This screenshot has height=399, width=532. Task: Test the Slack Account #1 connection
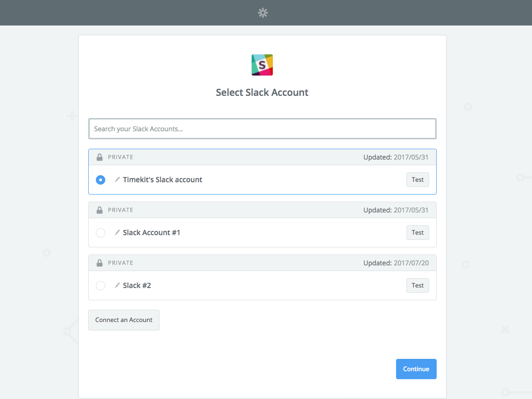(x=418, y=233)
